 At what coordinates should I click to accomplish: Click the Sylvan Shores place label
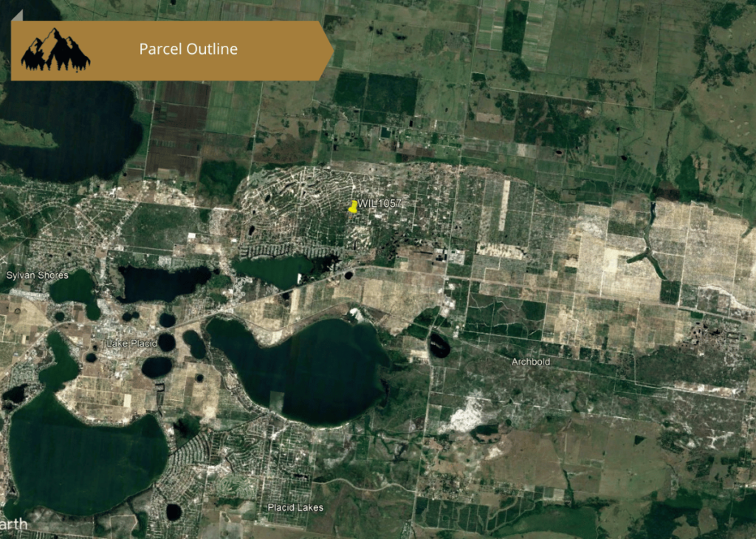(37, 275)
